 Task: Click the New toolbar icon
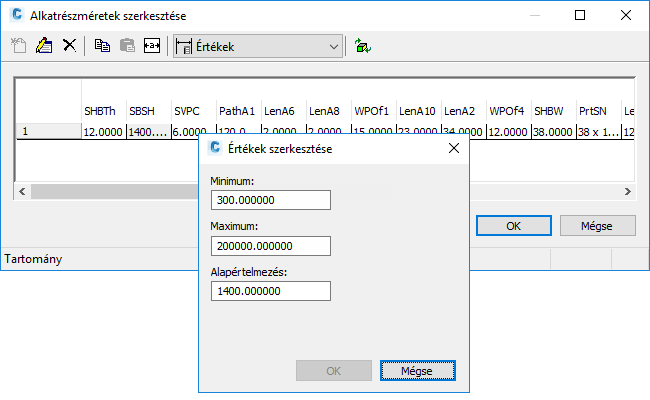click(19, 46)
